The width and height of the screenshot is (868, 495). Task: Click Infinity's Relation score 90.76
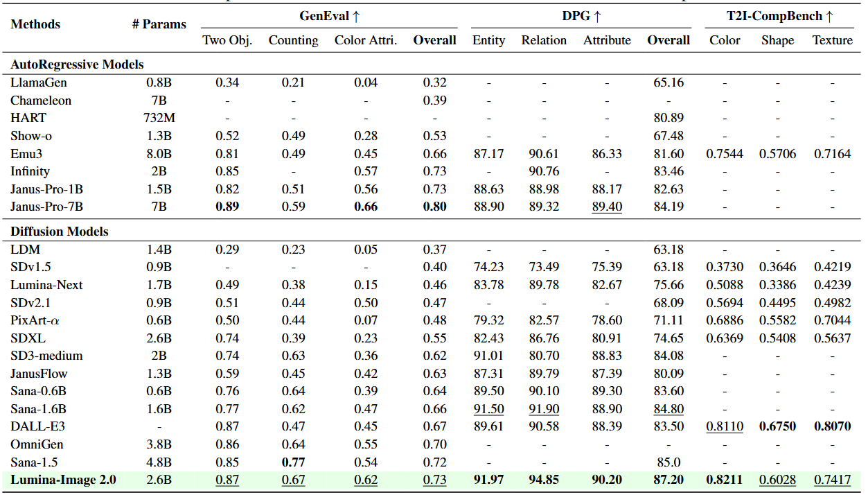click(x=544, y=171)
